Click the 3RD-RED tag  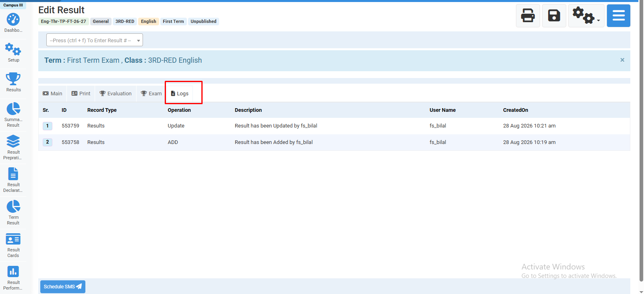(125, 21)
